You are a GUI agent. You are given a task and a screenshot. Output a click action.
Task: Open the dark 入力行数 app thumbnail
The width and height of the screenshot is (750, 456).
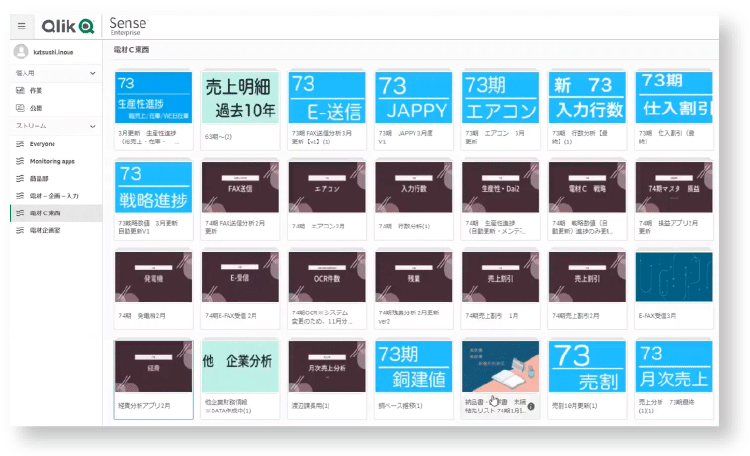coord(414,187)
